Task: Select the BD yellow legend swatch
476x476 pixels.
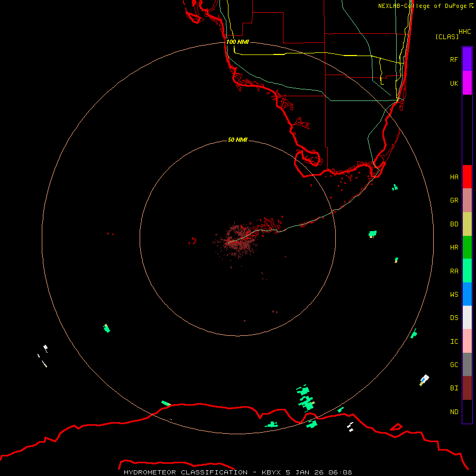Action: (467, 224)
